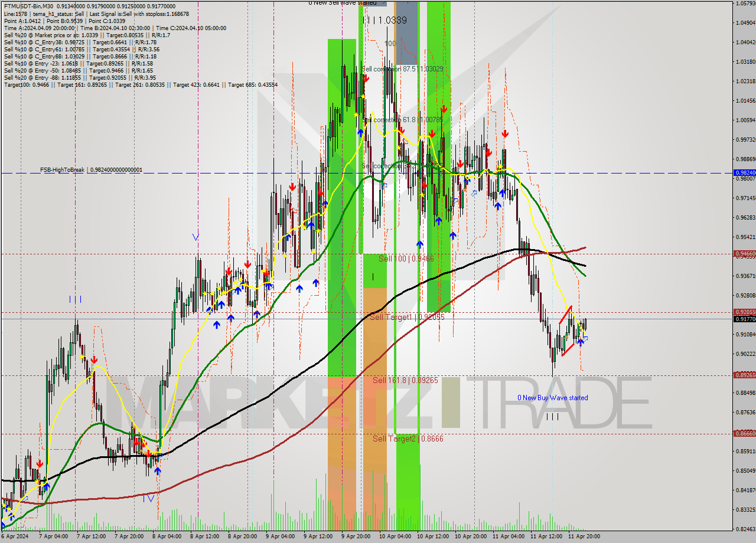The height and width of the screenshot is (543, 756).
Task: Click the 7 Apr 20:00 time label
Action: point(129,537)
